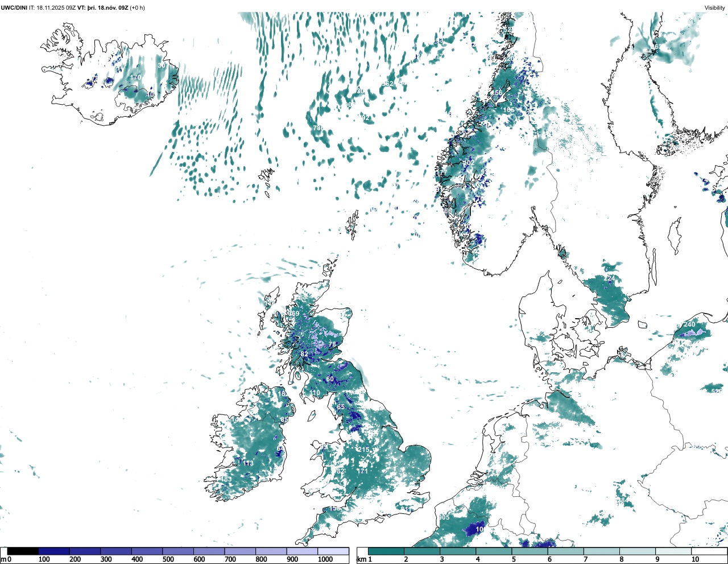728x564 pixels.
Task: Click the 4–5 km teal legend swatch
Action: (494, 551)
